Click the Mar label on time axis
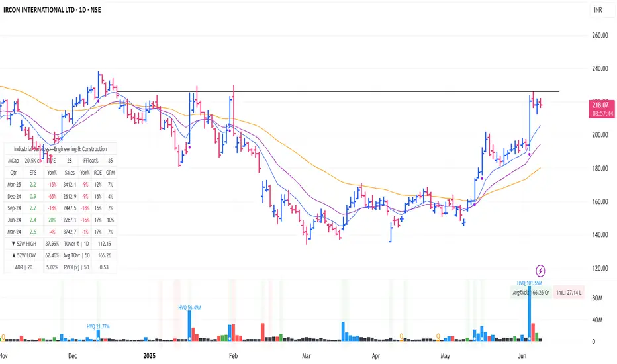The width and height of the screenshot is (617, 364). 306,356
